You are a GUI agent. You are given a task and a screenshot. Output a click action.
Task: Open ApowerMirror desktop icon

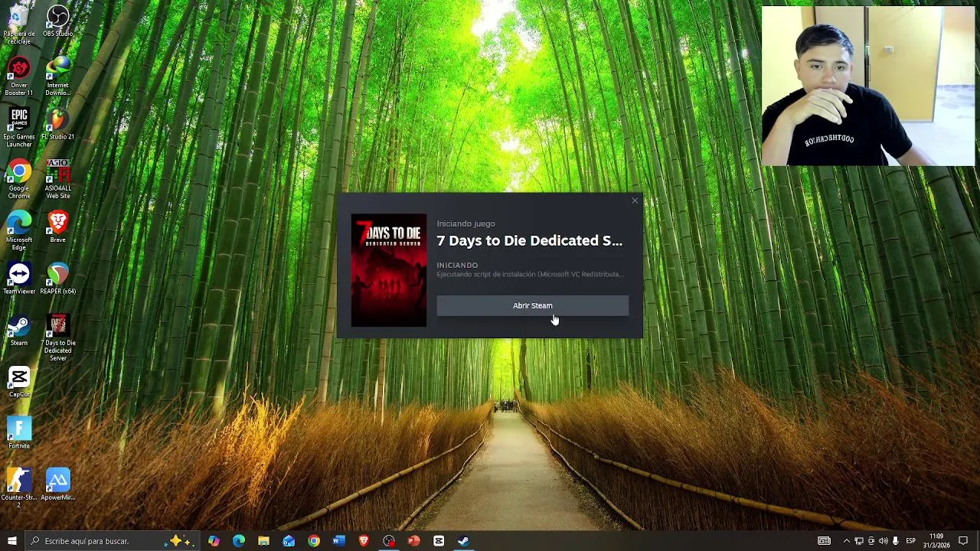click(58, 484)
